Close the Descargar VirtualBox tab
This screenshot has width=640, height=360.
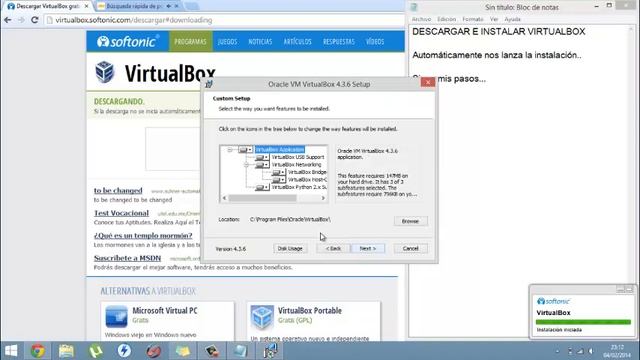[86, 7]
